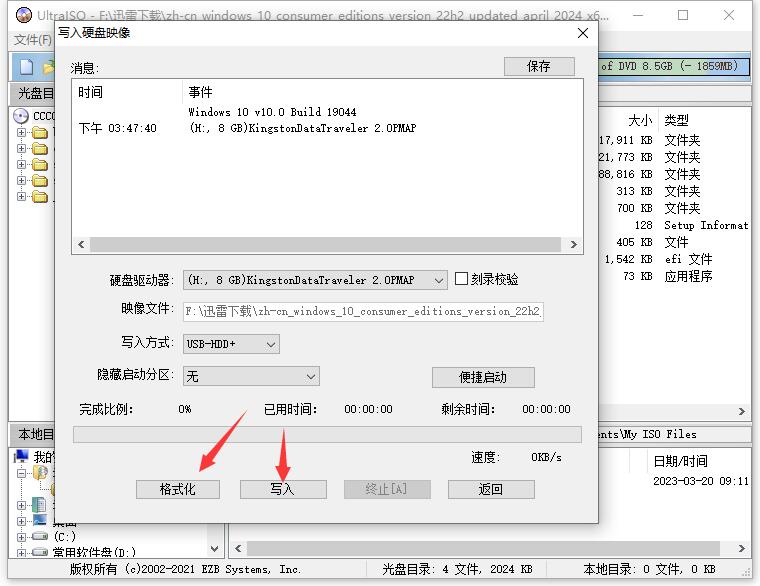Click the 映像文件 path field
The height and width of the screenshot is (586, 760).
[363, 311]
